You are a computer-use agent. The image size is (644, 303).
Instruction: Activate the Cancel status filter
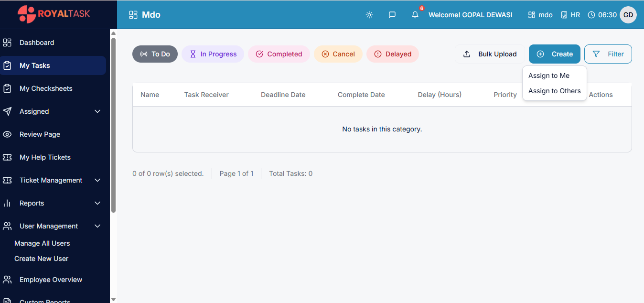point(338,54)
